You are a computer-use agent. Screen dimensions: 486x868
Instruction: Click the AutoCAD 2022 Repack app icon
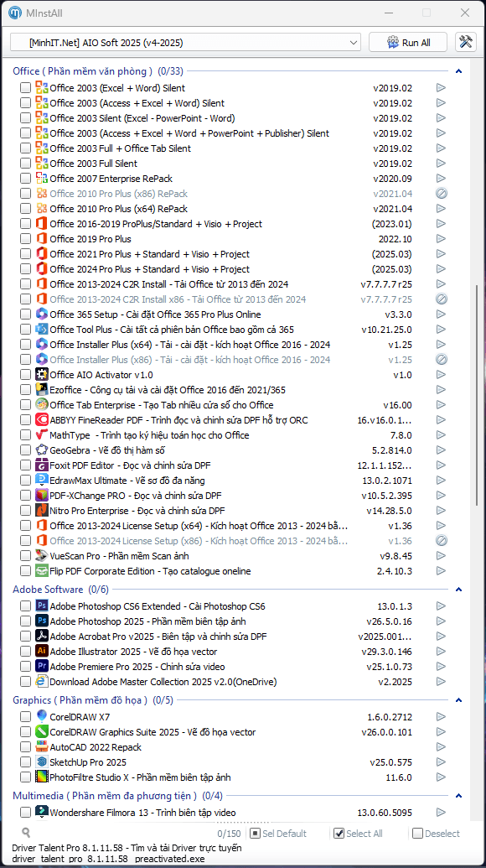(x=42, y=746)
